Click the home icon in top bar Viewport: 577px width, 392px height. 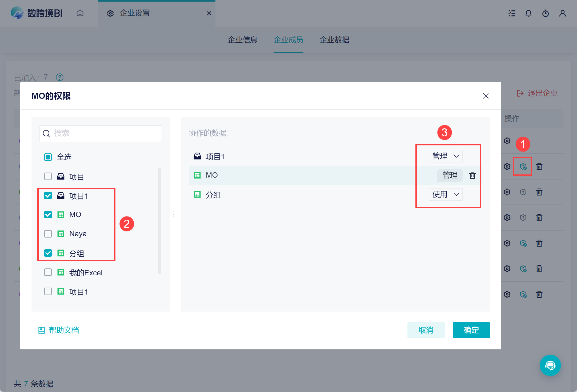pos(80,13)
